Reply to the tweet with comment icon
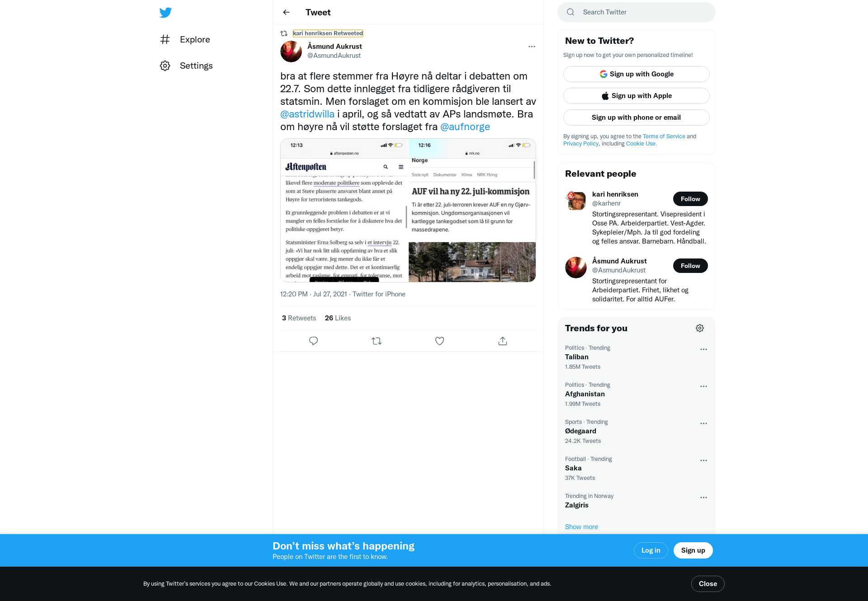 (x=313, y=341)
